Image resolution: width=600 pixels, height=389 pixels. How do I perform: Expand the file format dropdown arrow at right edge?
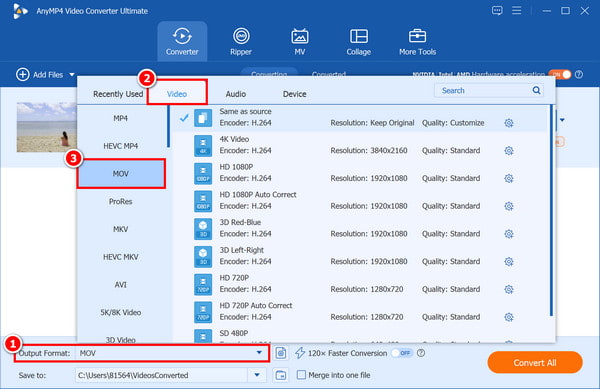(562, 120)
